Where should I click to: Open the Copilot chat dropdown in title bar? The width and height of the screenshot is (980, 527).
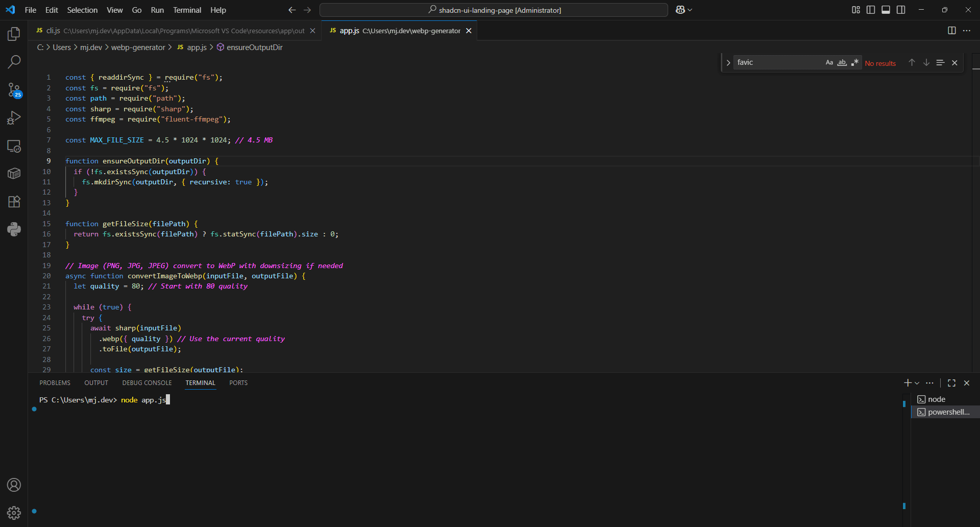coord(690,10)
